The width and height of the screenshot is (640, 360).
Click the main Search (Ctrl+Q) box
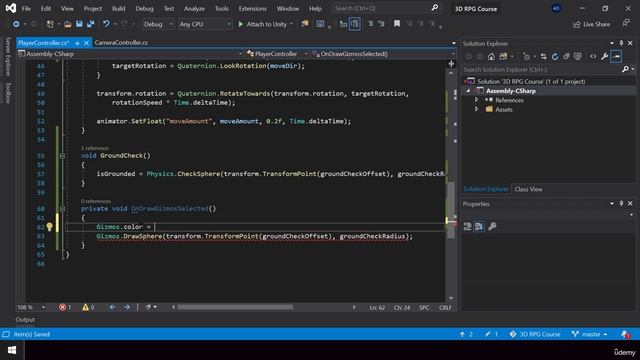click(386, 8)
